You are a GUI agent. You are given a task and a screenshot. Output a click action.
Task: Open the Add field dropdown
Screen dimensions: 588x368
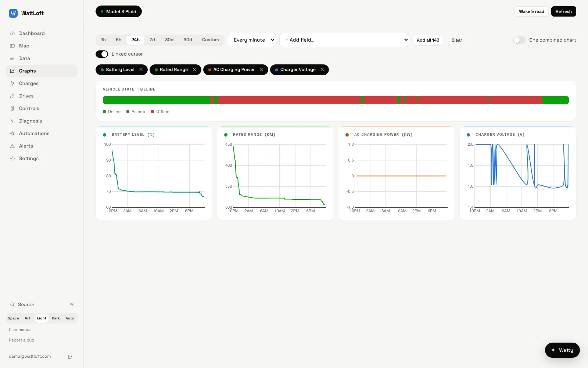[x=344, y=40]
